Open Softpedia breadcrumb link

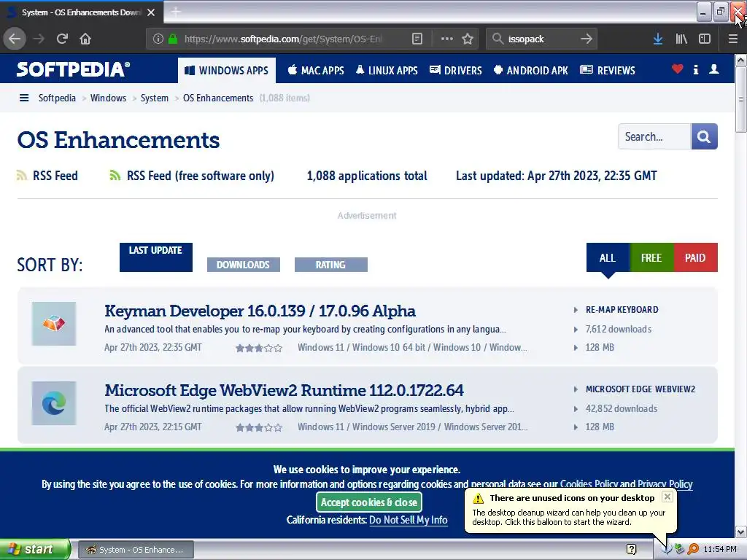tap(57, 98)
